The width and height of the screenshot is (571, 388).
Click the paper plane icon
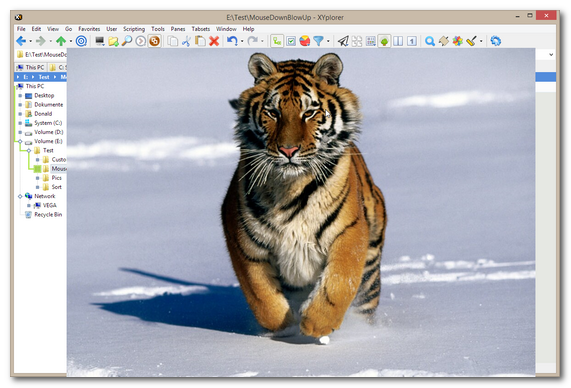tap(343, 41)
